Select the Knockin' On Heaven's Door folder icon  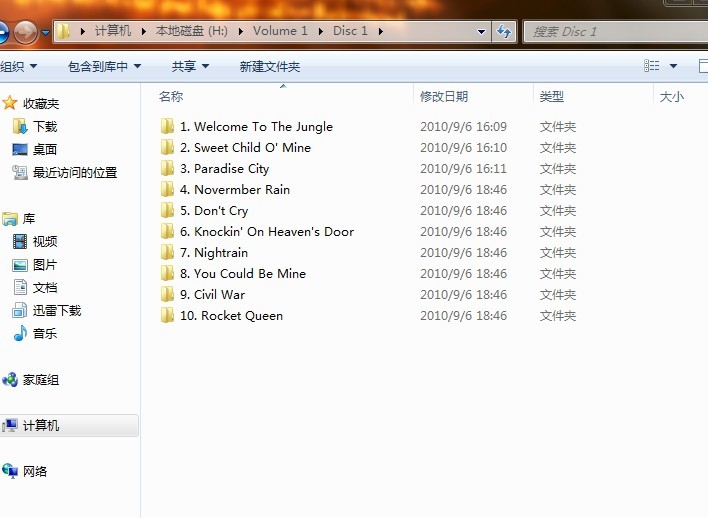[167, 231]
